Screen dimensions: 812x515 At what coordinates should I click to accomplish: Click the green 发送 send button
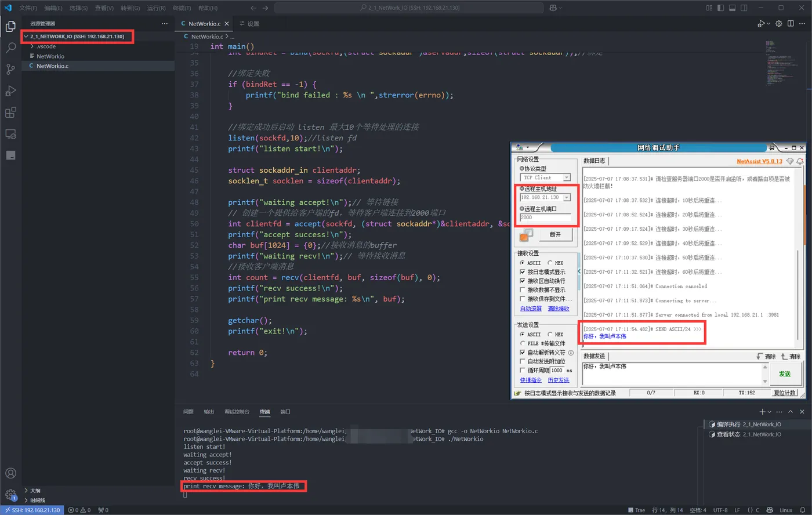pos(785,373)
